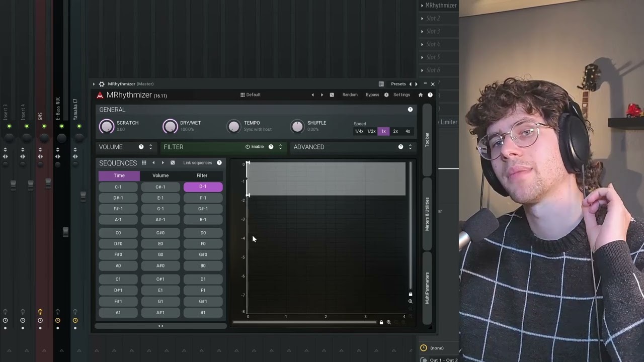Screen dimensions: 644x362
Task: Open help for the ADVANCED panel
Action: click(x=400, y=147)
